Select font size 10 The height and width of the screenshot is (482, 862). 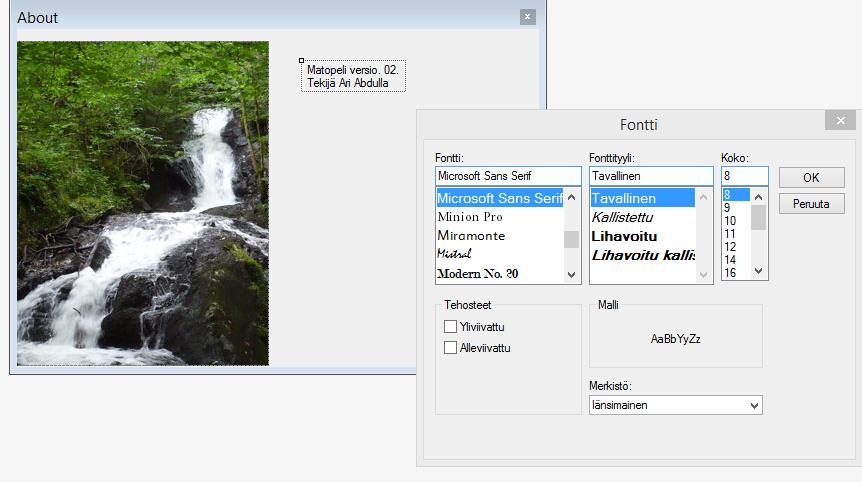(x=736, y=221)
